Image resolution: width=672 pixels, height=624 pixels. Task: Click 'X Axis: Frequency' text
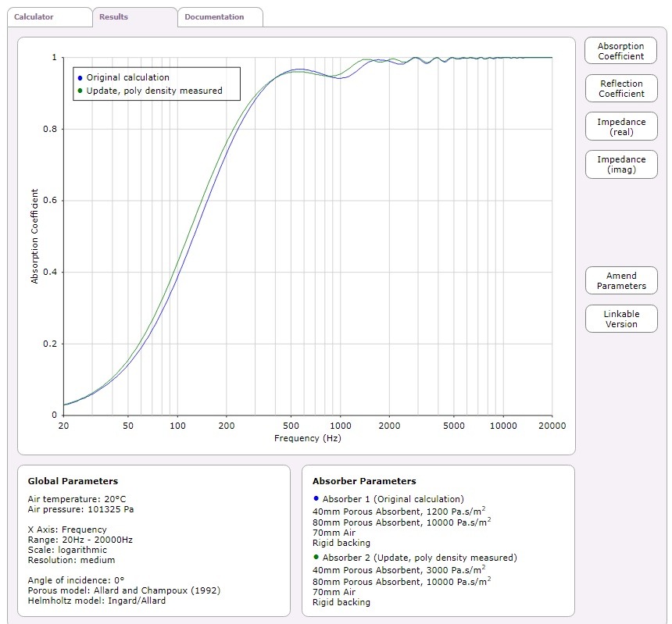click(67, 530)
